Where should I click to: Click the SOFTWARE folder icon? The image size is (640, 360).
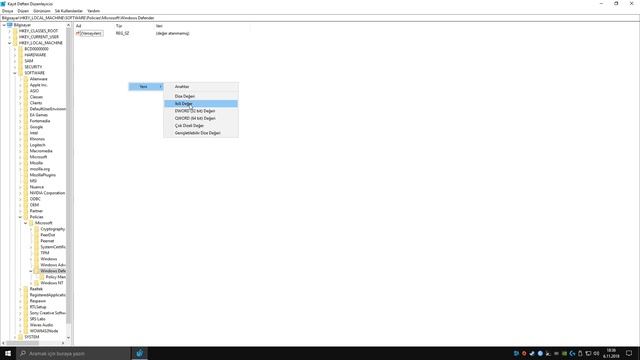point(20,73)
